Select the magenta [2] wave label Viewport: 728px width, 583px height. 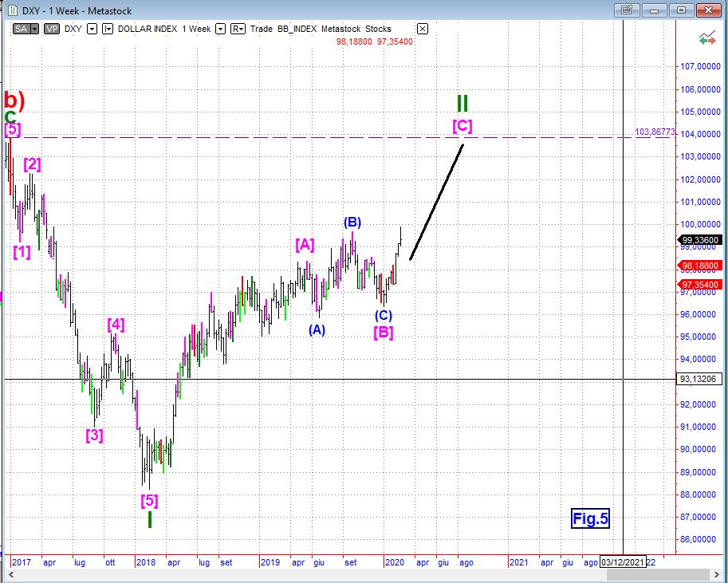[x=32, y=164]
